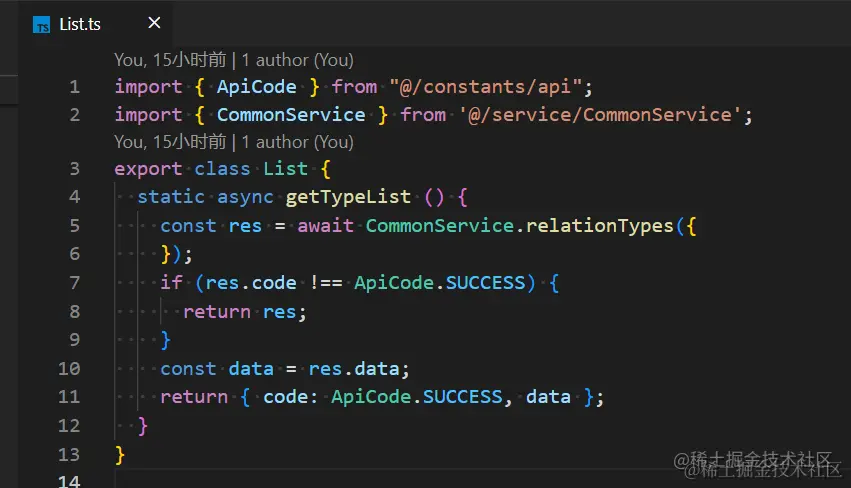Click SUCCESS in the line 7 condition
The image size is (851, 488).
pos(486,282)
